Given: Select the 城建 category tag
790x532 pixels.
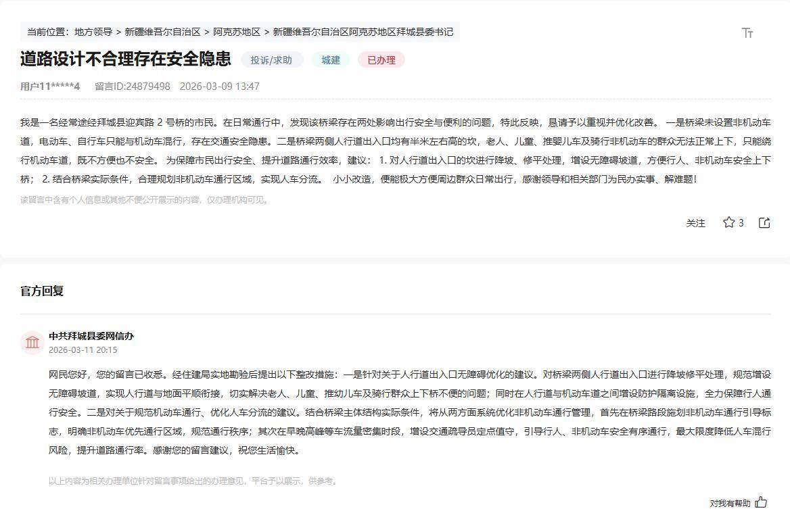Looking at the screenshot, I should [x=331, y=59].
